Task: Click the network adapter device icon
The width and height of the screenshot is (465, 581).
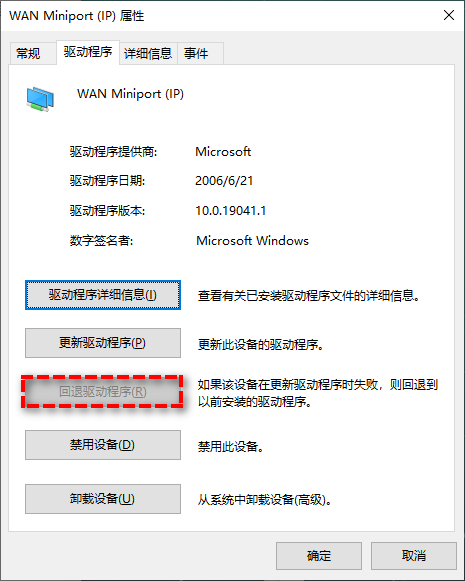Action: click(x=40, y=99)
